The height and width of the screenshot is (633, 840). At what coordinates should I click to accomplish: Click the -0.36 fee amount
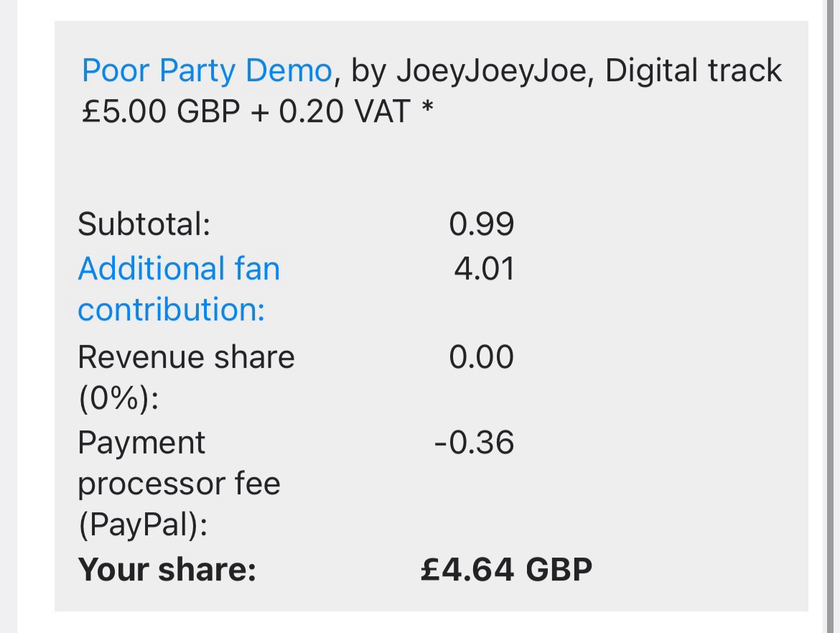[474, 443]
